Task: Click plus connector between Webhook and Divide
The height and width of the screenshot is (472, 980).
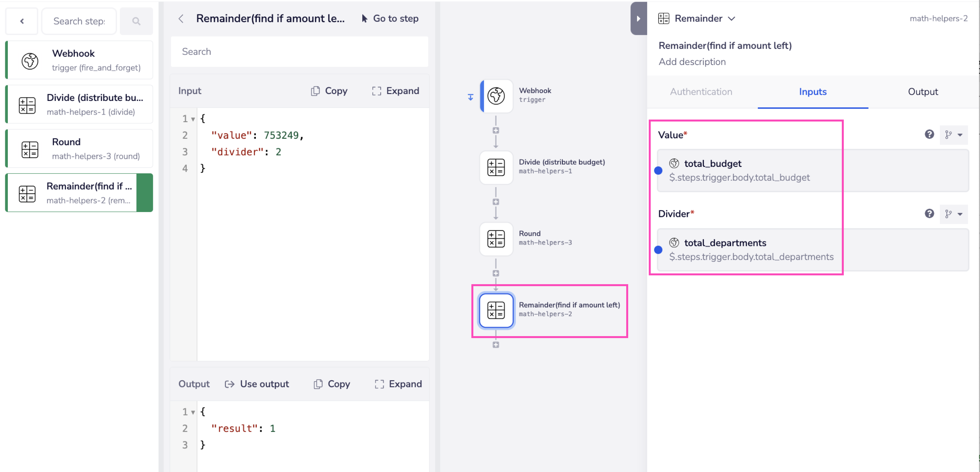Action: pyautogui.click(x=496, y=130)
